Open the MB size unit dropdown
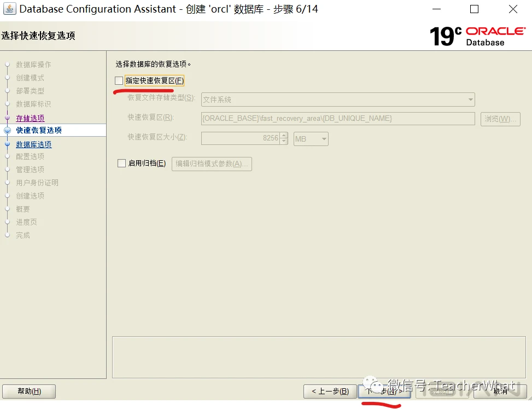 coord(311,139)
